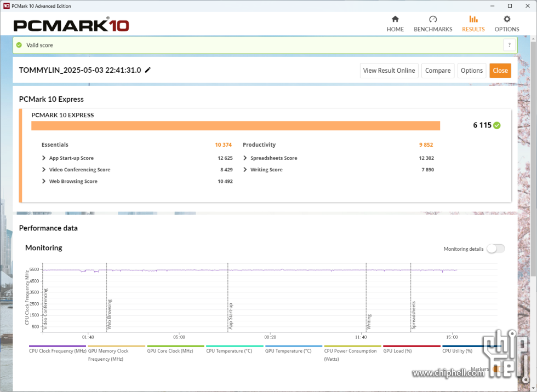Click the overall score 6 115
The height and width of the screenshot is (392, 537).
482,125
